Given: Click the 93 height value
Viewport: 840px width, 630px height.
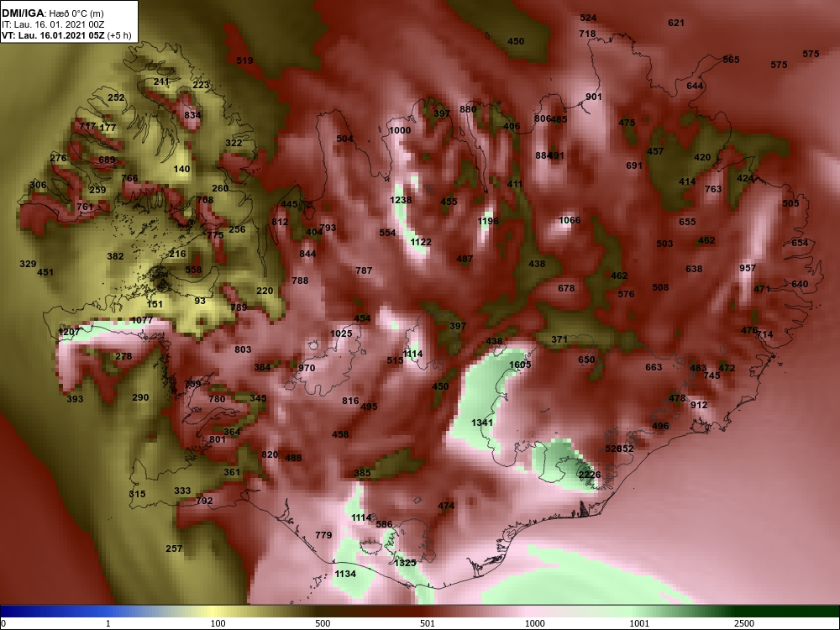Looking at the screenshot, I should [200, 301].
